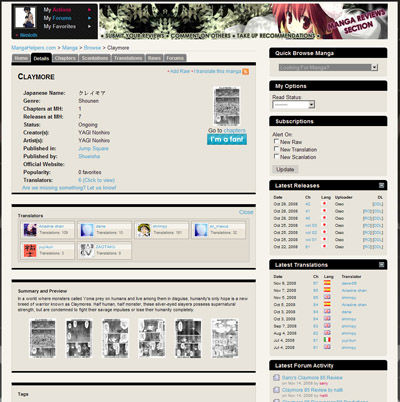Click the Go to chapters link

[234, 130]
